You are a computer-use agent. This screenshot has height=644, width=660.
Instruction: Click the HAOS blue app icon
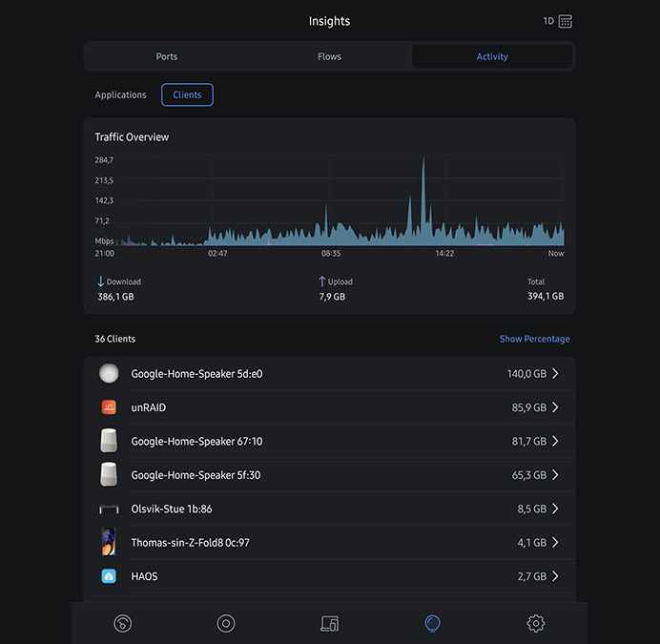tap(109, 575)
